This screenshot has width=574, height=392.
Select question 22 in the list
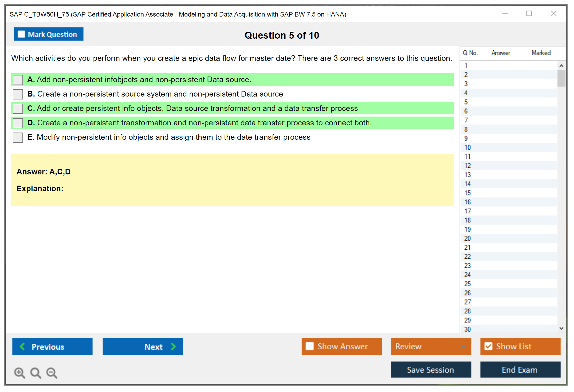pos(467,257)
